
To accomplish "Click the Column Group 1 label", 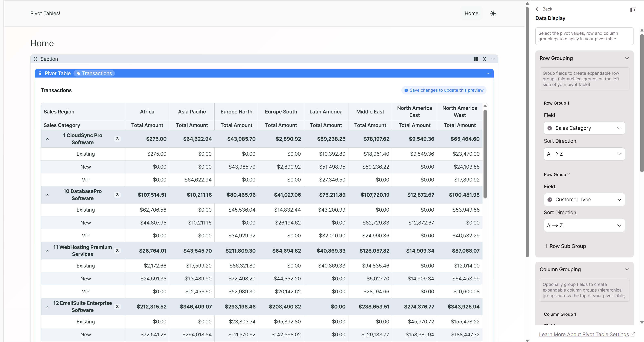I will [x=560, y=315].
